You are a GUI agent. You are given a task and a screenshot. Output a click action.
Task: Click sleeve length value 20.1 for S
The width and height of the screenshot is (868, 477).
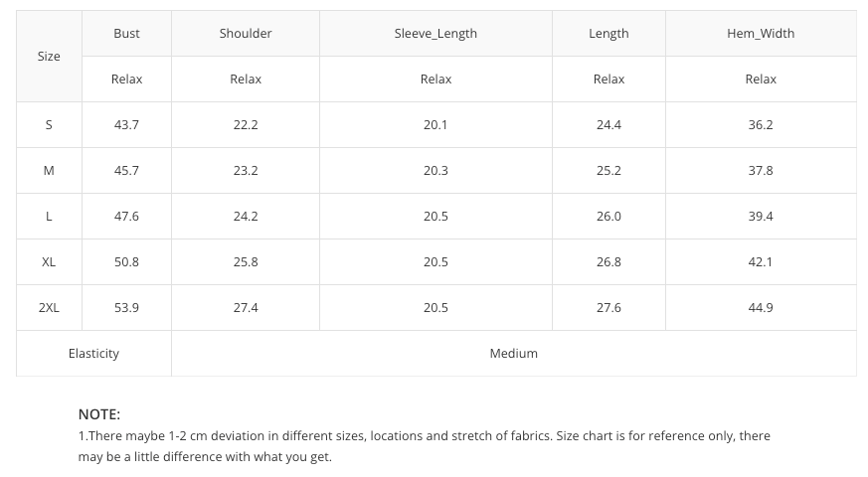pos(435,125)
